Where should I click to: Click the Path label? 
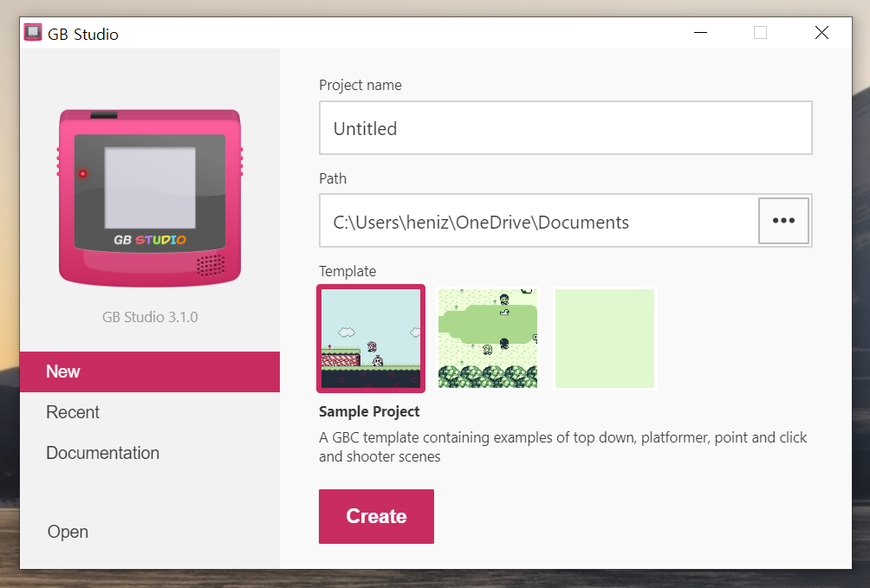pos(333,178)
